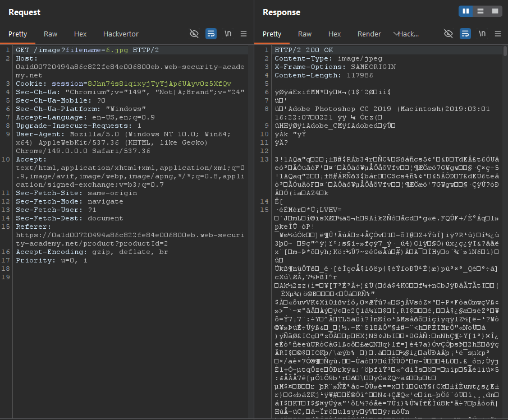This screenshot has height=420, width=508.
Task: Switch to side-by-side layout view
Action: [x=466, y=11]
